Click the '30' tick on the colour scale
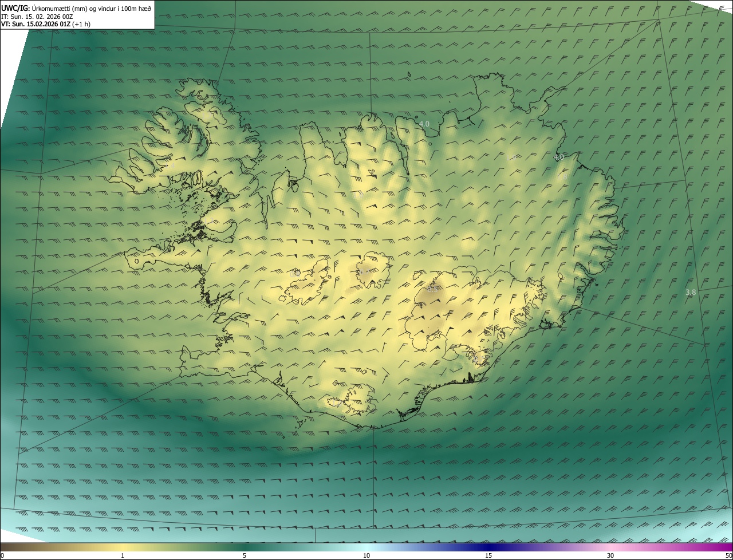This screenshot has width=733, height=560. (x=610, y=555)
